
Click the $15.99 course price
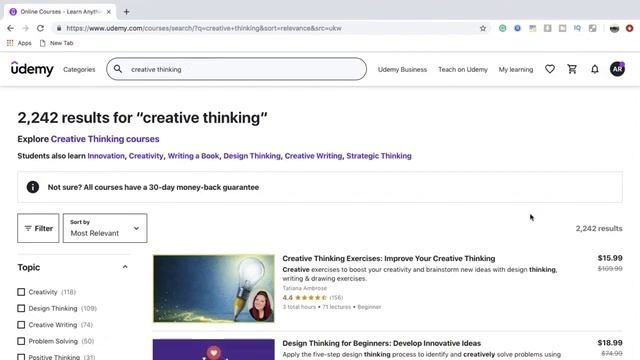click(610, 258)
